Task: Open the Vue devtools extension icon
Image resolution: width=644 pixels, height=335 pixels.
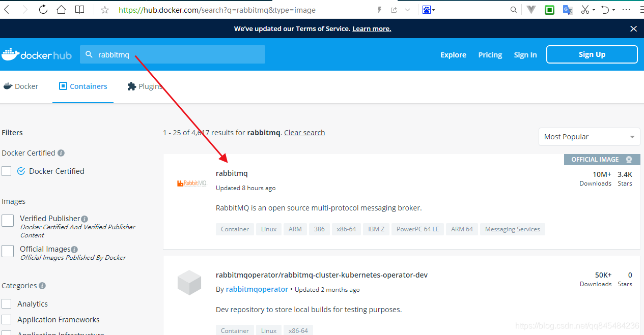Action: (x=531, y=10)
